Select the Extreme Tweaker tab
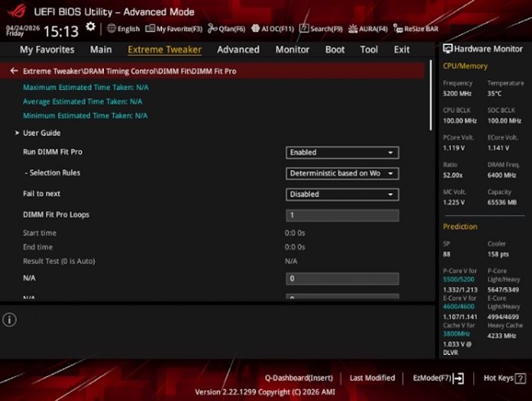This screenshot has height=401, width=532. tap(165, 50)
